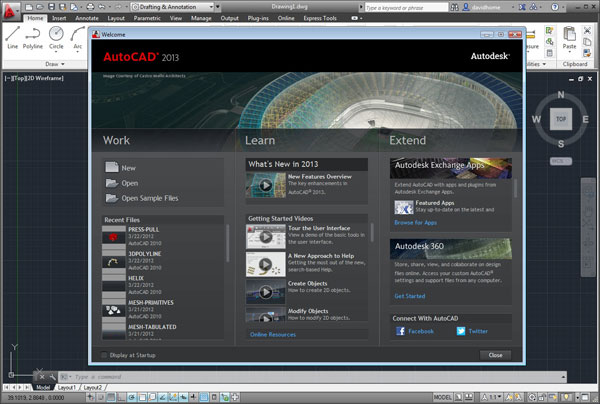
Task: Click the Undo arrow in quick access toolbar
Action: (102, 7)
